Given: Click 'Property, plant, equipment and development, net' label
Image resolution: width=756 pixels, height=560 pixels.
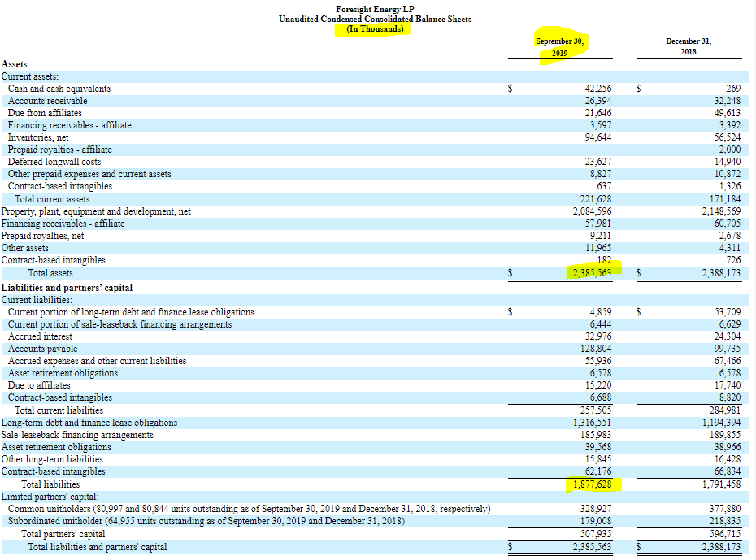Looking at the screenshot, I should tap(96, 211).
